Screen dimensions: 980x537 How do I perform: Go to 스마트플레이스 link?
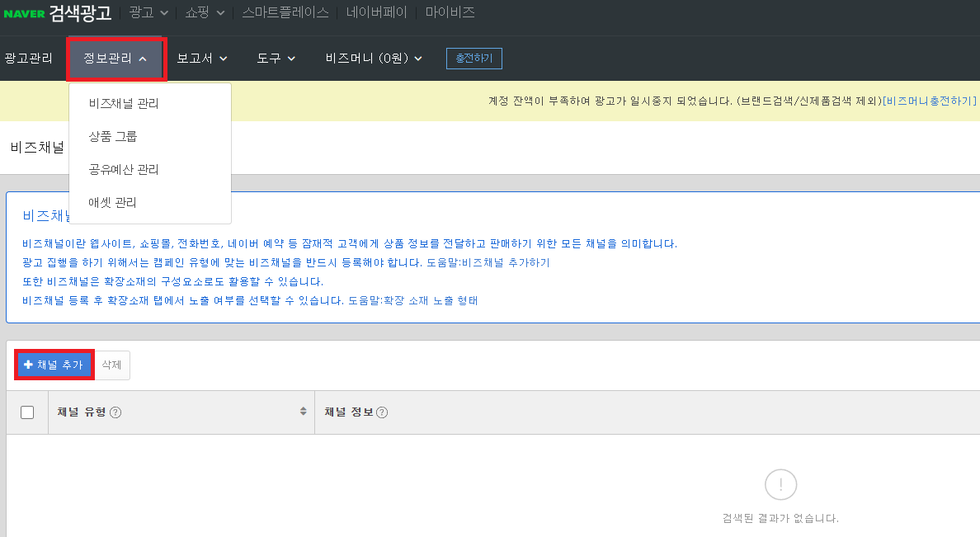point(285,12)
